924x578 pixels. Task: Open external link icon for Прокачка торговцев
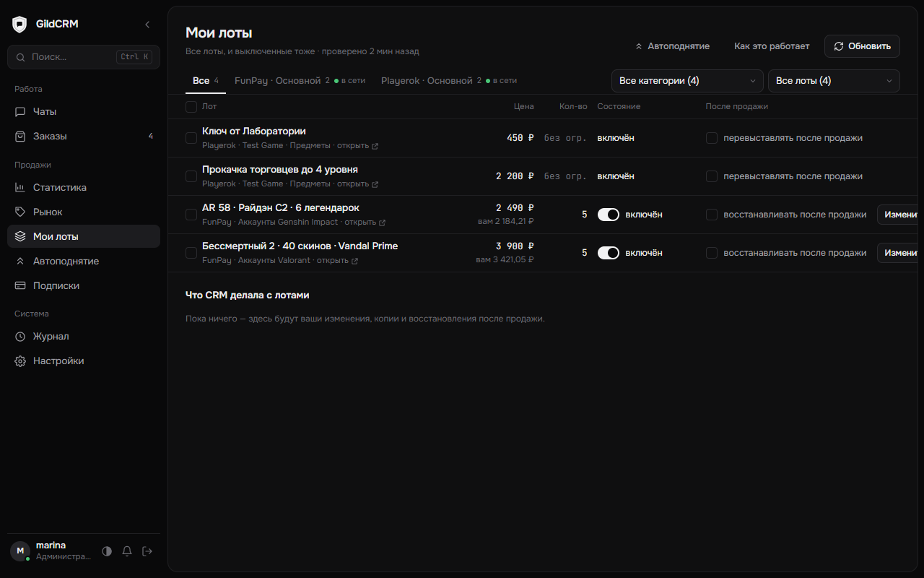coord(375,184)
